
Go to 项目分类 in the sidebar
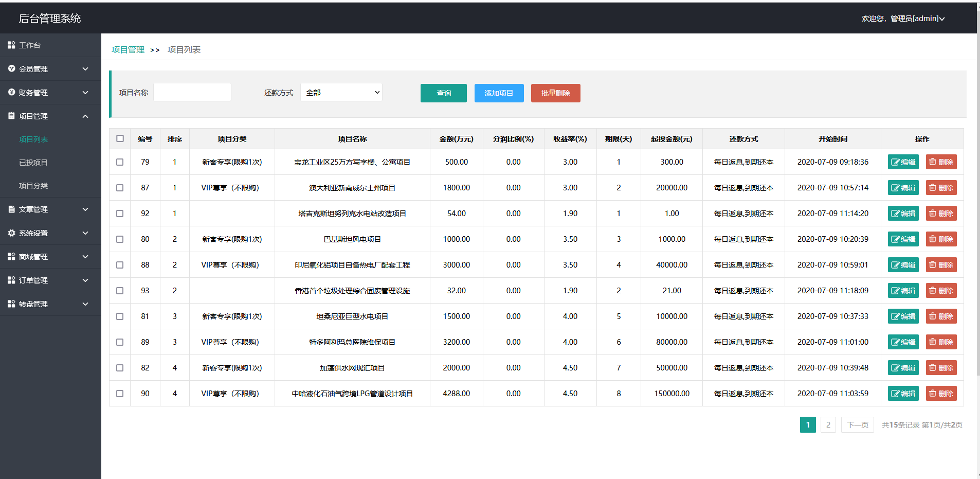(x=33, y=186)
